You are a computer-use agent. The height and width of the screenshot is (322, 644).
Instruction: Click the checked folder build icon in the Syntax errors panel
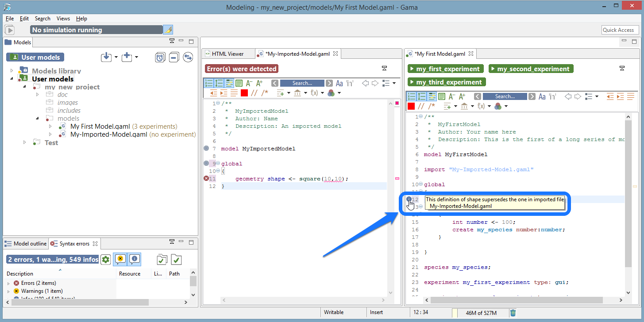[162, 260]
